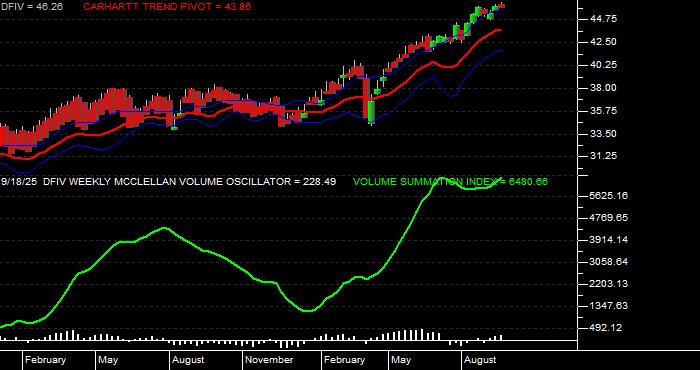Click the 1347.63 summation axis value
The height and width of the screenshot is (370, 700).
click(x=609, y=306)
